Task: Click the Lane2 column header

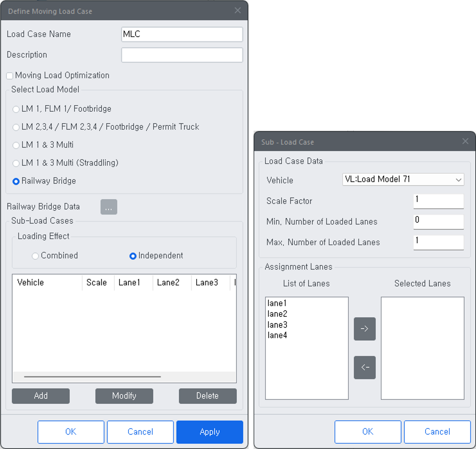Action: point(172,283)
